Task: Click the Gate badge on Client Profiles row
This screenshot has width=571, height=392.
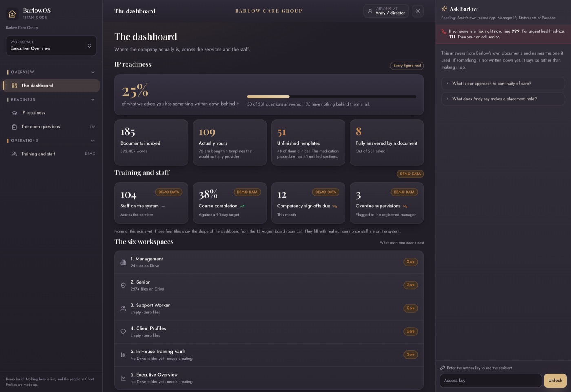Action: tap(410, 331)
